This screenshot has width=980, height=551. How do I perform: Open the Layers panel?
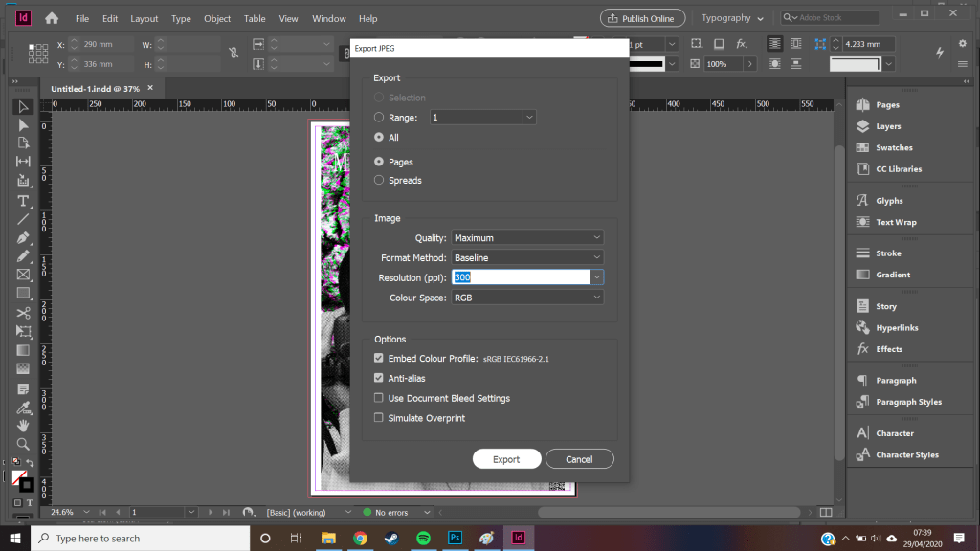(x=887, y=126)
